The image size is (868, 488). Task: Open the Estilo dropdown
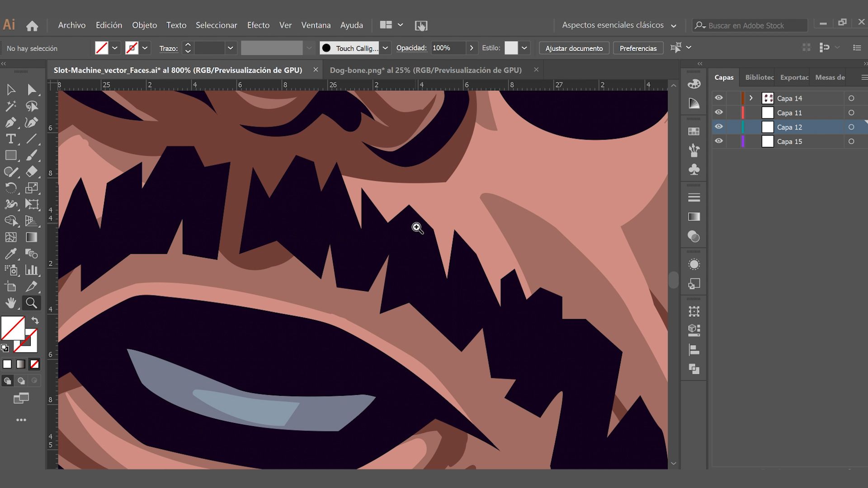click(x=524, y=48)
